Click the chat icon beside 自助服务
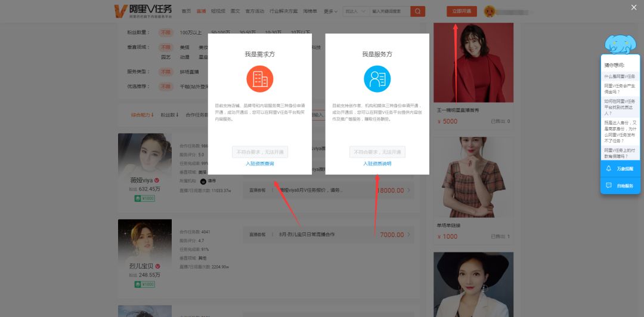 point(609,186)
